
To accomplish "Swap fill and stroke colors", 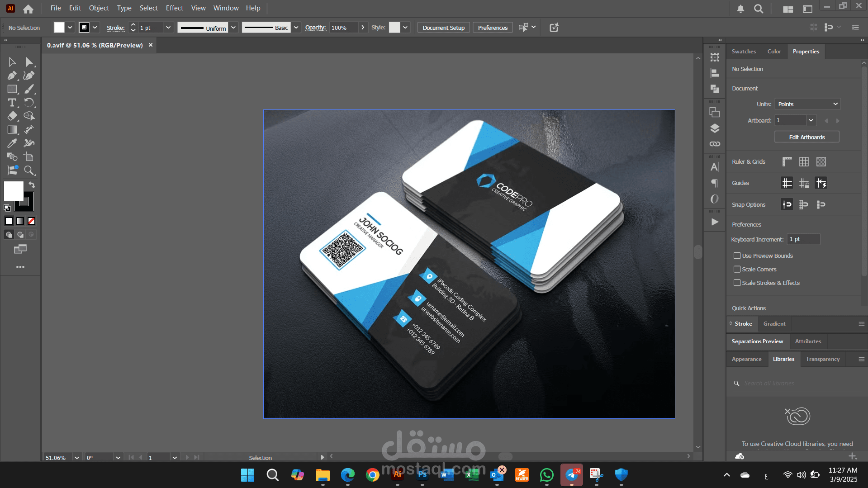I will point(32,185).
